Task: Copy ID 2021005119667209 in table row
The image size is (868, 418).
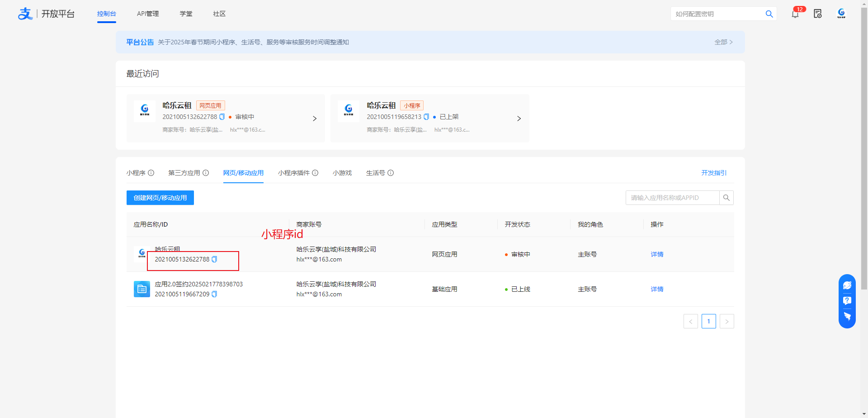Action: point(214,294)
